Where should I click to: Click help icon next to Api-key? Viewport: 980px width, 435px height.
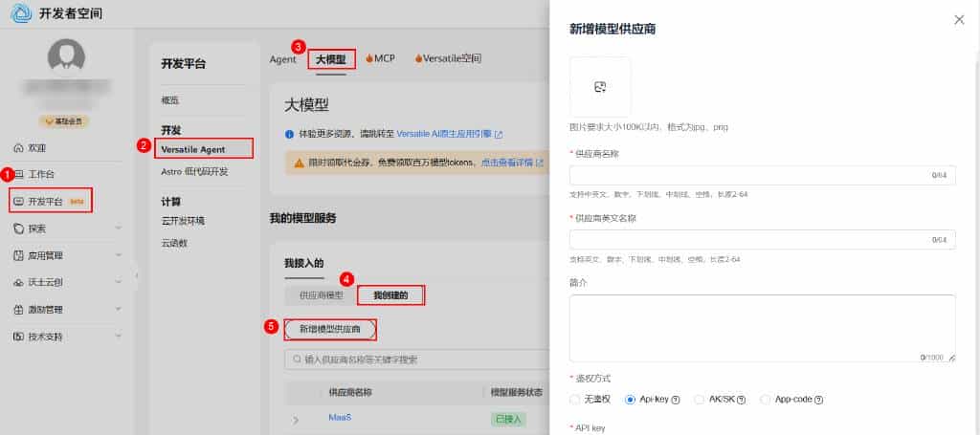(x=676, y=400)
